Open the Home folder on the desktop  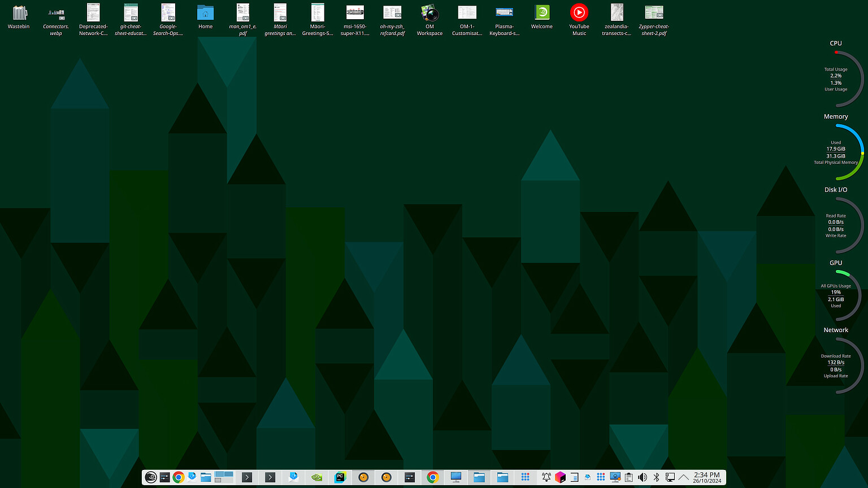pos(205,14)
